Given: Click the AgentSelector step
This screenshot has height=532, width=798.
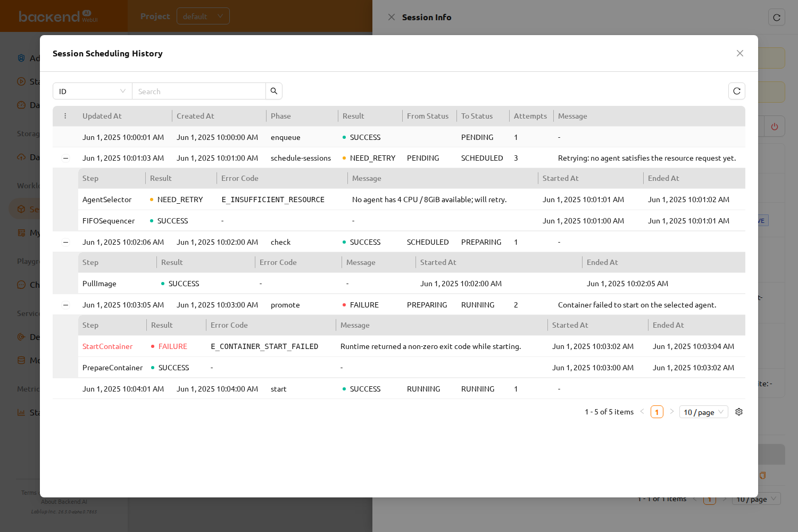Looking at the screenshot, I should [x=107, y=199].
